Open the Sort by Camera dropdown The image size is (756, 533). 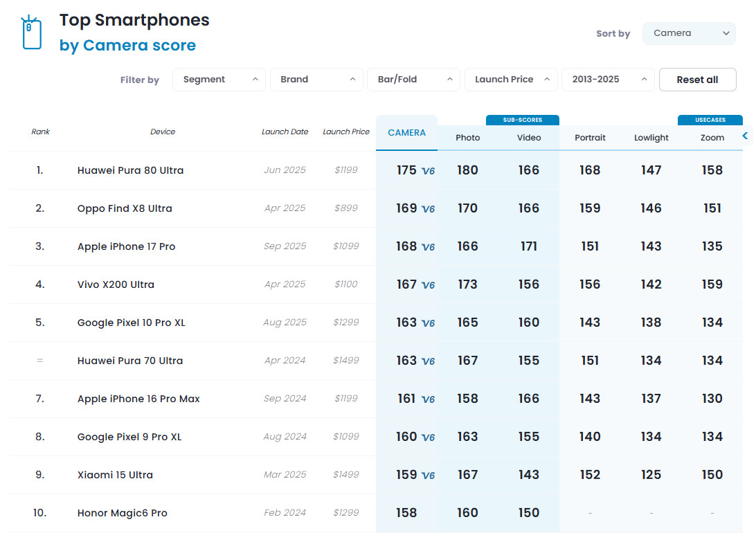[x=689, y=33]
